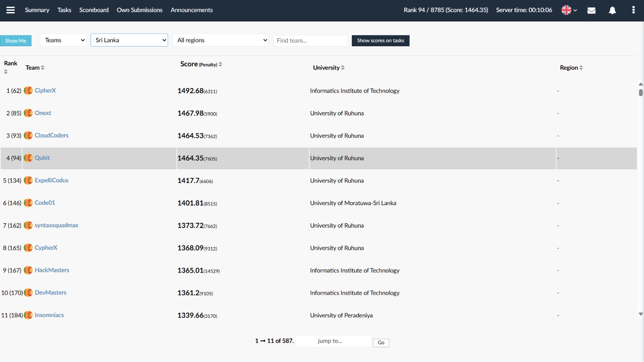Screen dimensions: 644x362
Task: Click the sort icon next to Team header
Action: click(x=43, y=67)
